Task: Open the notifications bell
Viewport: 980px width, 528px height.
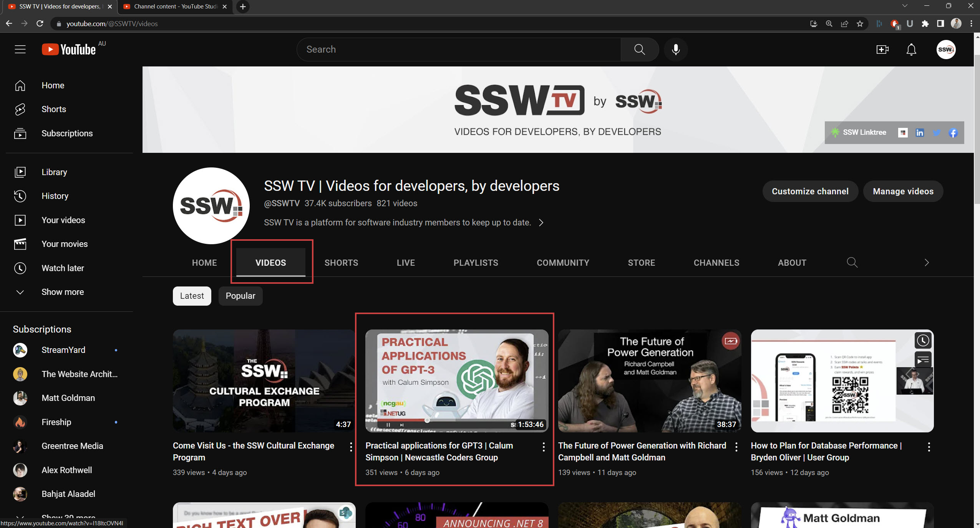Action: 911,50
